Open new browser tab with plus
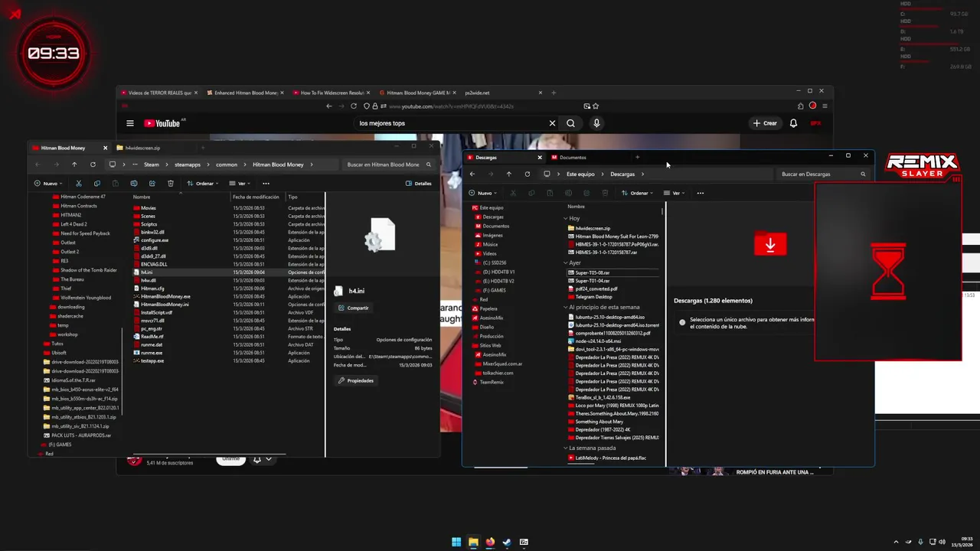This screenshot has height=551, width=980. [554, 93]
